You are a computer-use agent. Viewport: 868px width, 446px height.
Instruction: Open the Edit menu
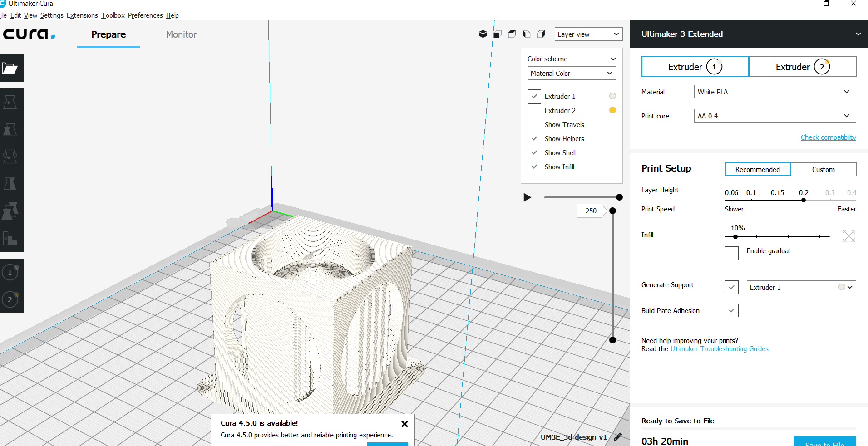point(15,15)
